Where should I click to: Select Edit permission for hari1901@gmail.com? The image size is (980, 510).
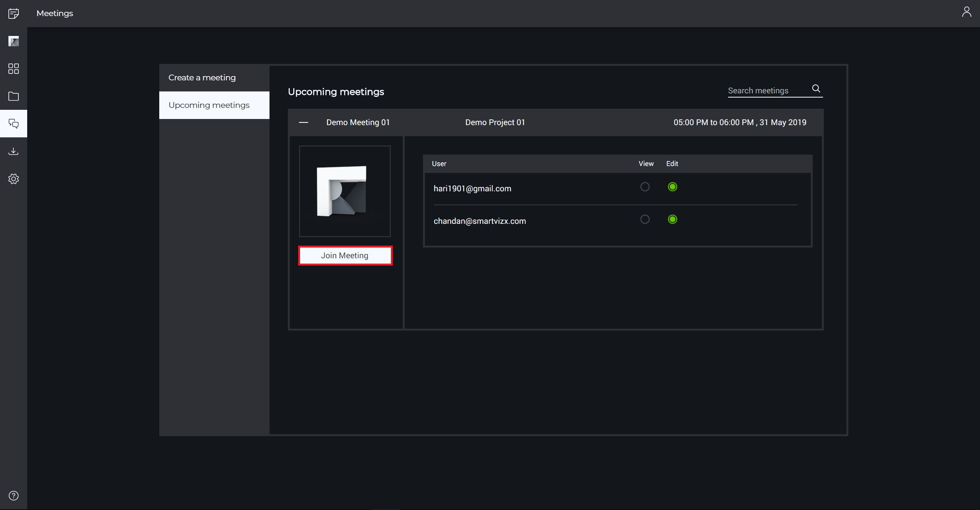point(672,187)
